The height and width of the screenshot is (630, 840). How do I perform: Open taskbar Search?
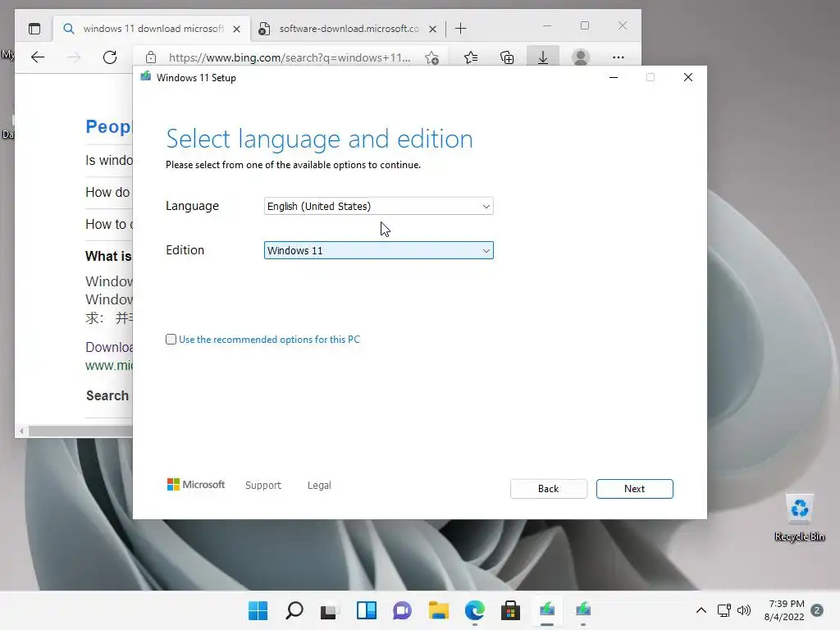click(x=294, y=610)
